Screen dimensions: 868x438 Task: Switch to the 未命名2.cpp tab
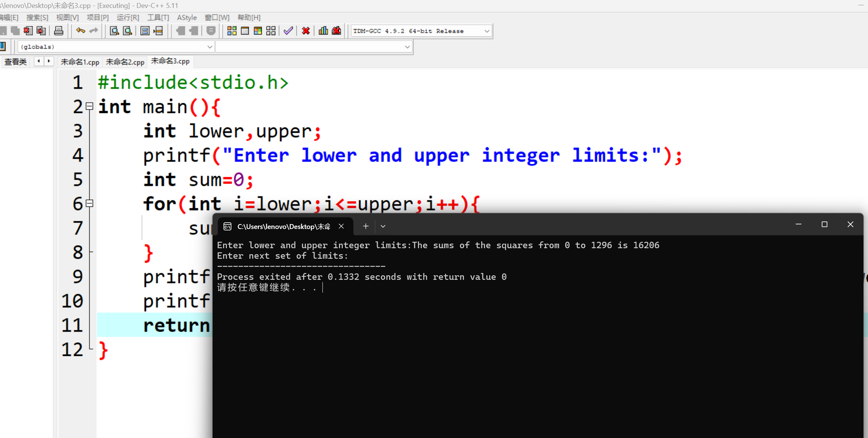125,62
